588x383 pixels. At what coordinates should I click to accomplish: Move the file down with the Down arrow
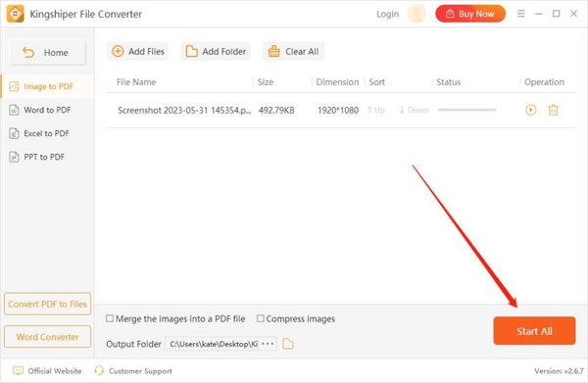414,110
